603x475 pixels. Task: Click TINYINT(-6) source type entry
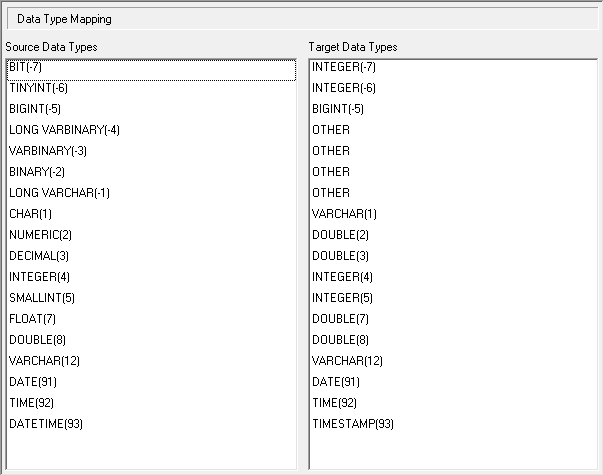[x=38, y=88]
